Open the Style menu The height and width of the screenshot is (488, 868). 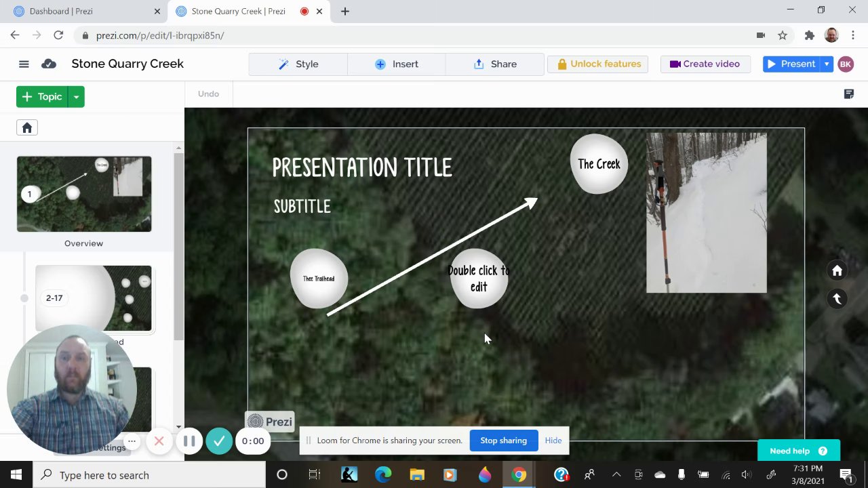298,64
